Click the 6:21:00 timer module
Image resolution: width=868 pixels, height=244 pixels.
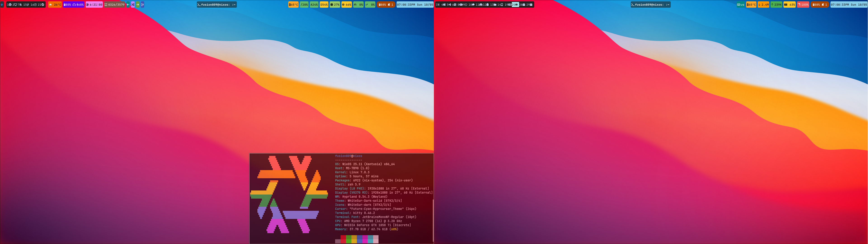[x=94, y=5]
